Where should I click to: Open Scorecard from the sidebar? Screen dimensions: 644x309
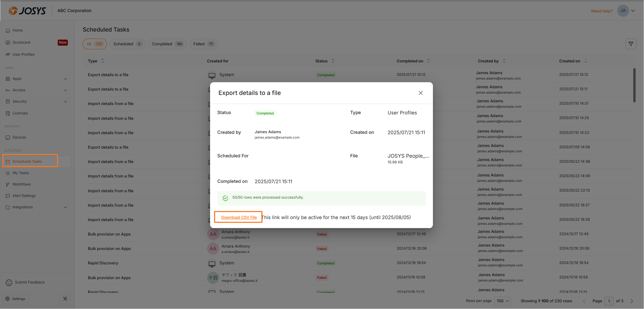coord(21,43)
